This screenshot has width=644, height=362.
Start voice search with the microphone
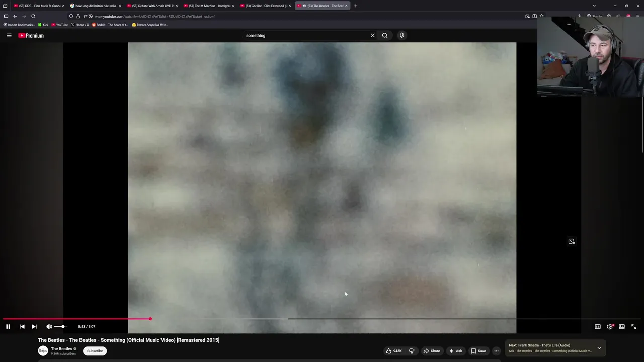(402, 35)
